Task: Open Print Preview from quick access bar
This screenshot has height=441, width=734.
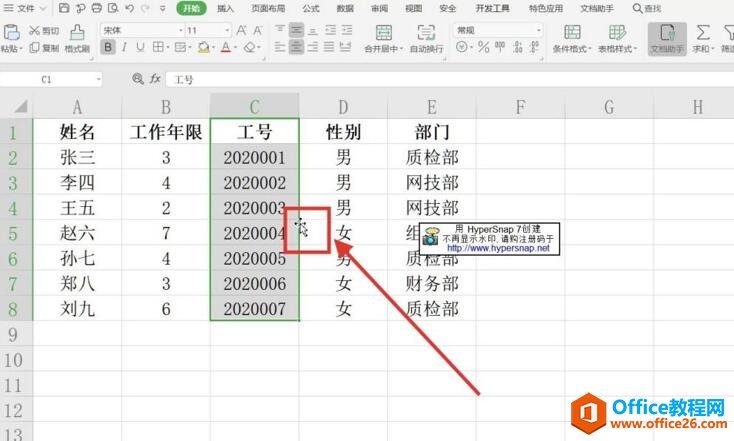Action: [113, 8]
